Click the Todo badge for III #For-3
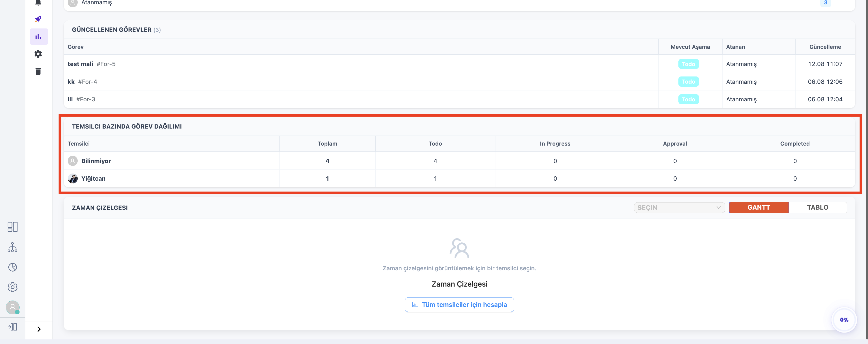This screenshot has width=868, height=344. [688, 99]
